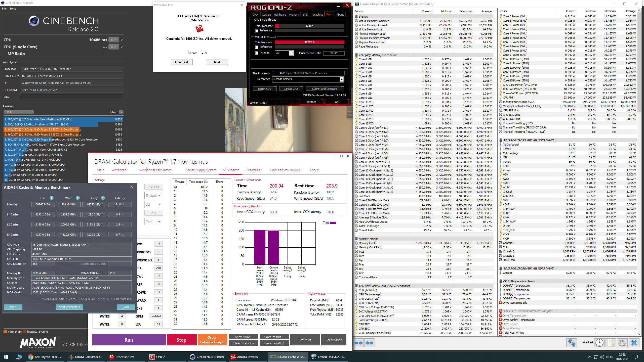Open the notification center icon
The width and height of the screenshot is (644, 362).
click(x=636, y=357)
